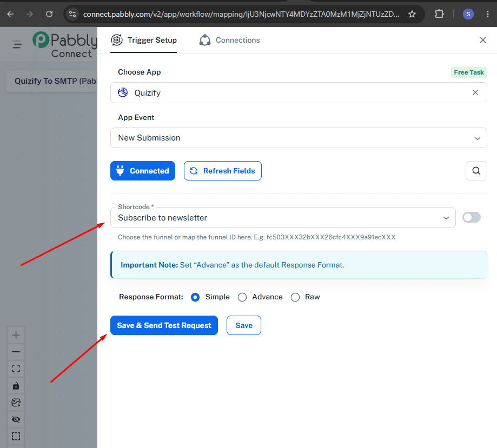Switch to the Trigger Setup tab
The height and width of the screenshot is (448, 497).
click(x=144, y=40)
